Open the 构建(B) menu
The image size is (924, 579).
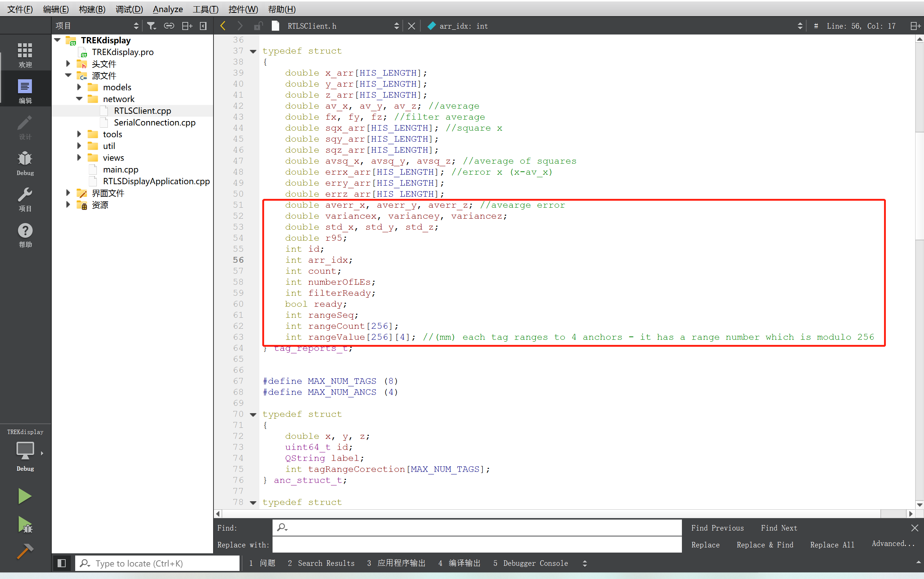coord(92,9)
